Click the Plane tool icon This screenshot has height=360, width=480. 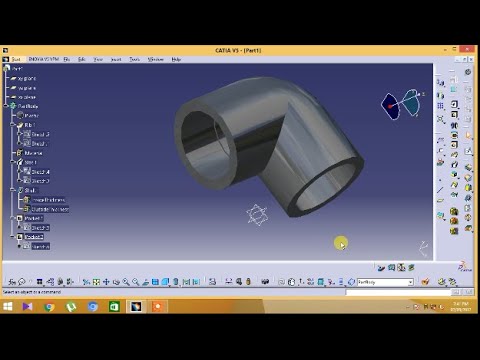[x=440, y=200]
